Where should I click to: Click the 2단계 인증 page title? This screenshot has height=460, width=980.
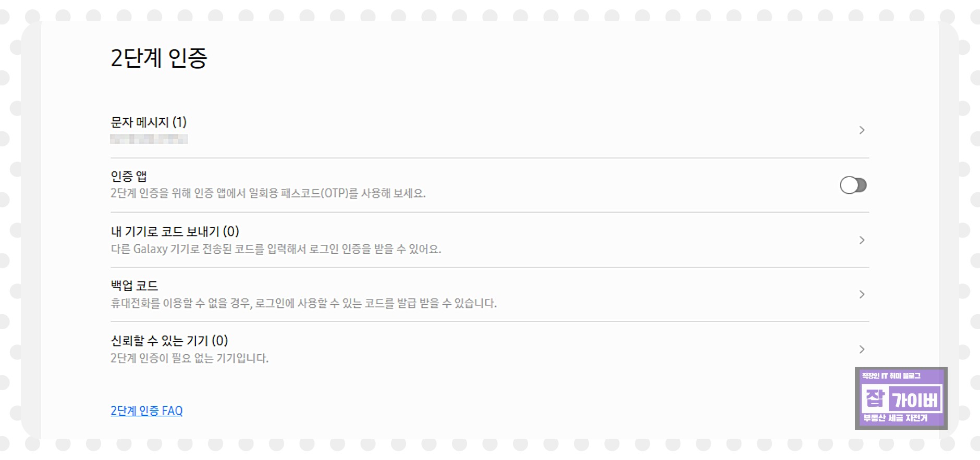pyautogui.click(x=158, y=59)
